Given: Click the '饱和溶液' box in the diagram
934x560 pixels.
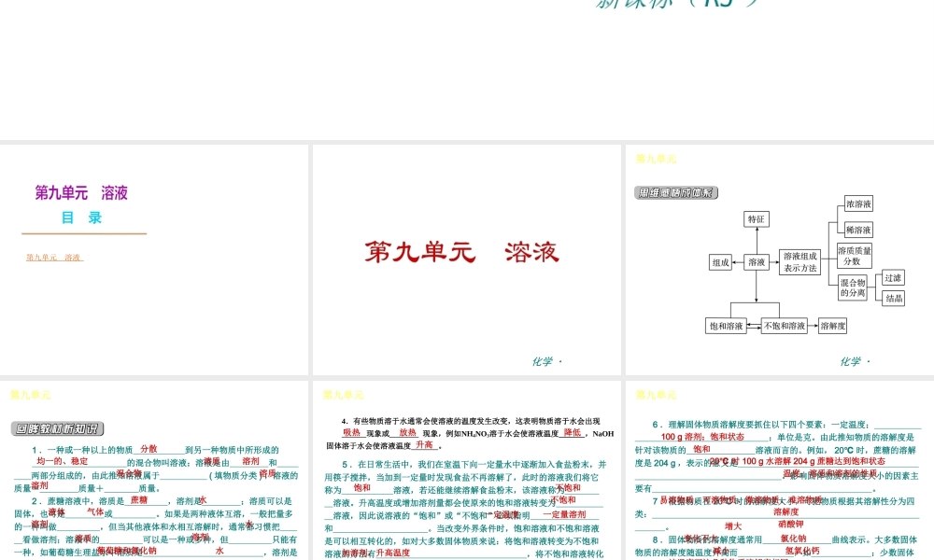Looking at the screenshot, I should (x=726, y=326).
